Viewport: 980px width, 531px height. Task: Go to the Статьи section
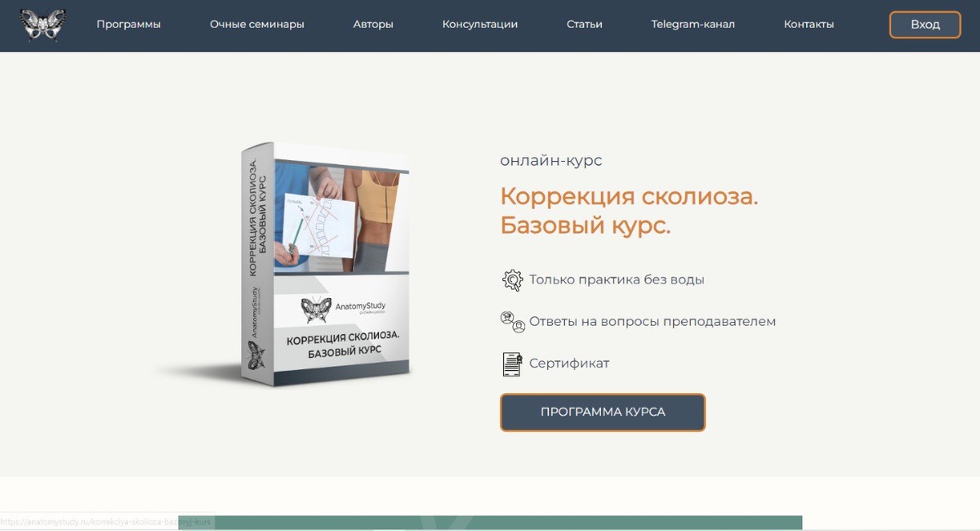click(584, 24)
